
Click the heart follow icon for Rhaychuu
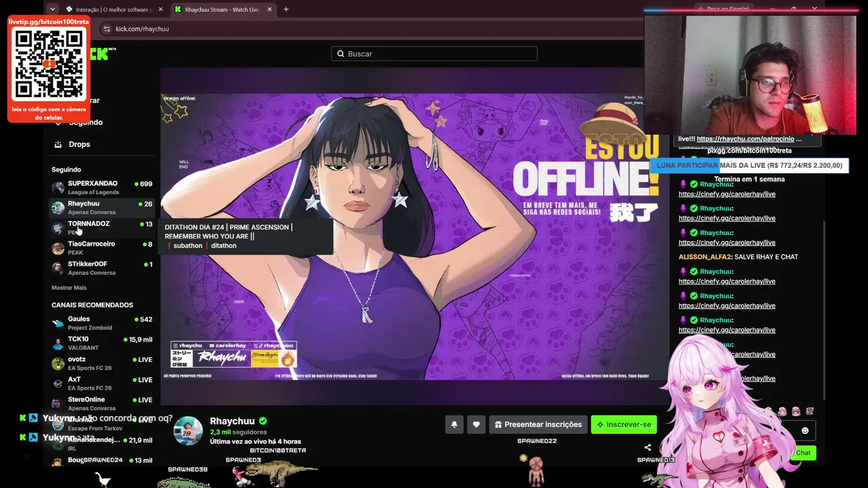click(x=476, y=424)
